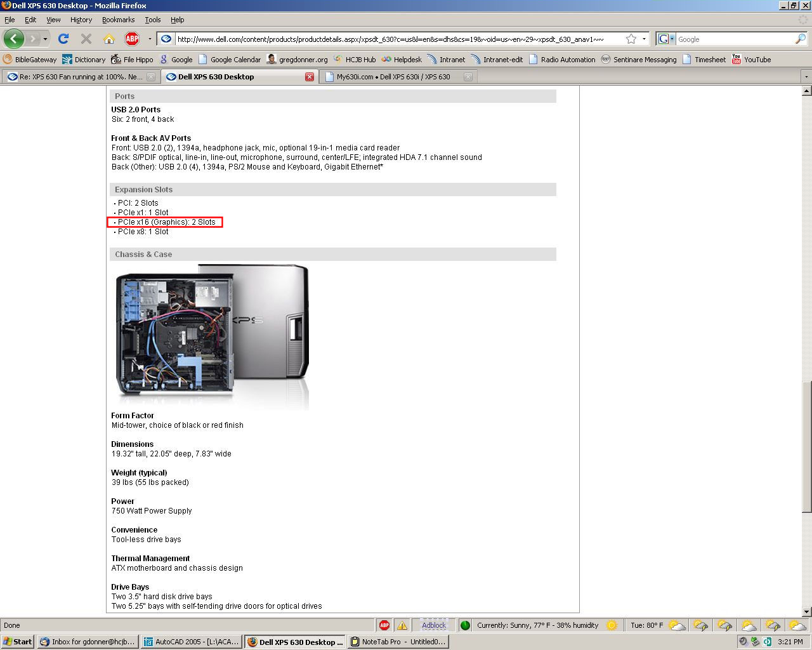Click the yellow warning icon in status bar

pyautogui.click(x=402, y=625)
